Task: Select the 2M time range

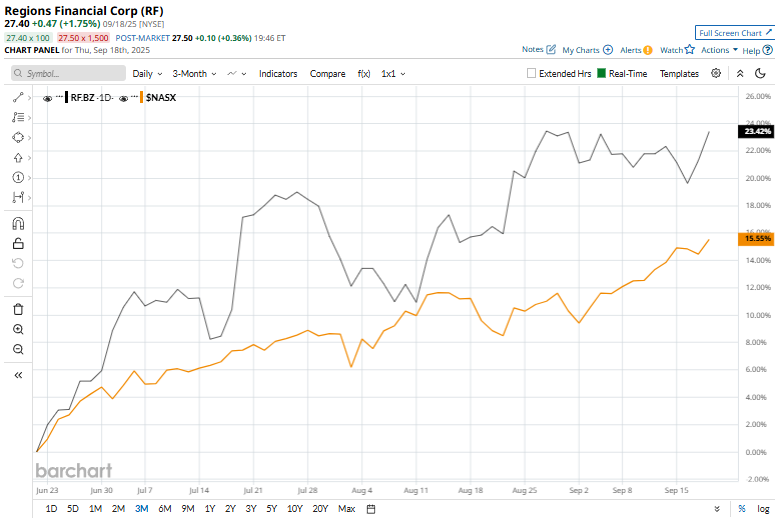Action: pyautogui.click(x=118, y=509)
